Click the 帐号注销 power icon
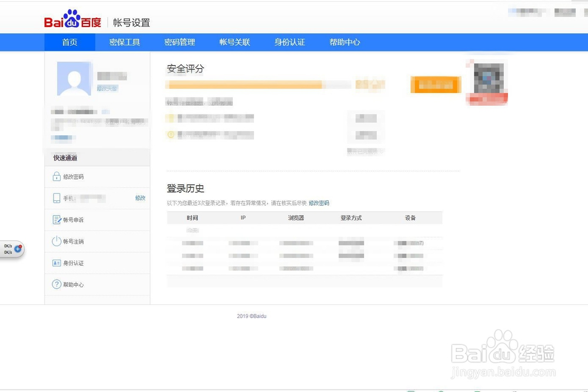The image size is (588, 392). pos(56,241)
